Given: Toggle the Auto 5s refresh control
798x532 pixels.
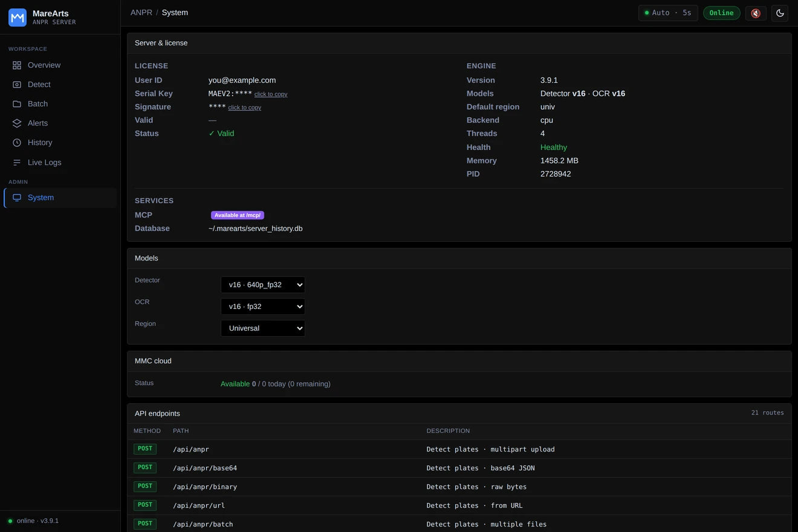Looking at the screenshot, I should [x=668, y=13].
